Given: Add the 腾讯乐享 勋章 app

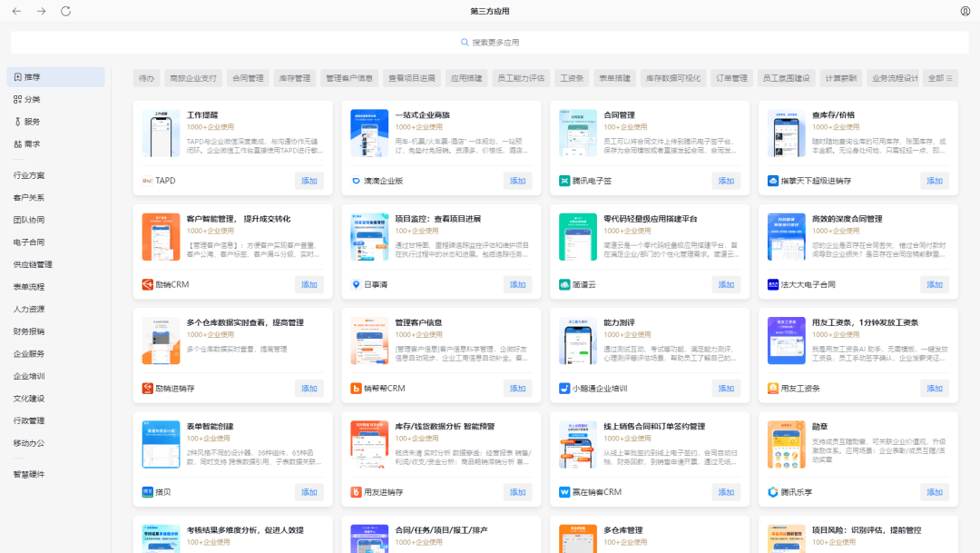Looking at the screenshot, I should point(935,492).
